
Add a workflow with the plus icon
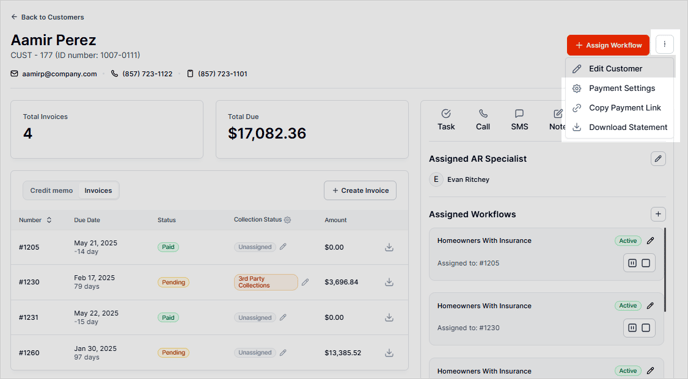pyautogui.click(x=658, y=214)
